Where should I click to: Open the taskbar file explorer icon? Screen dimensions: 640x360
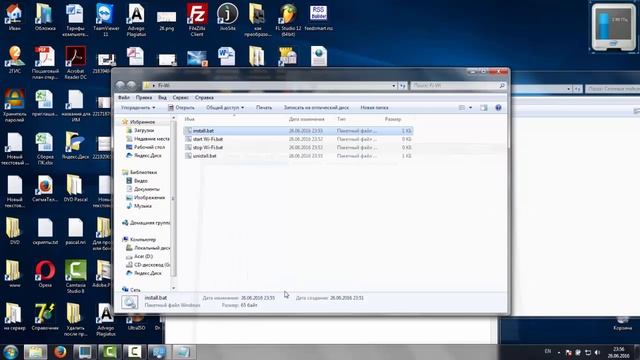[x=35, y=352]
